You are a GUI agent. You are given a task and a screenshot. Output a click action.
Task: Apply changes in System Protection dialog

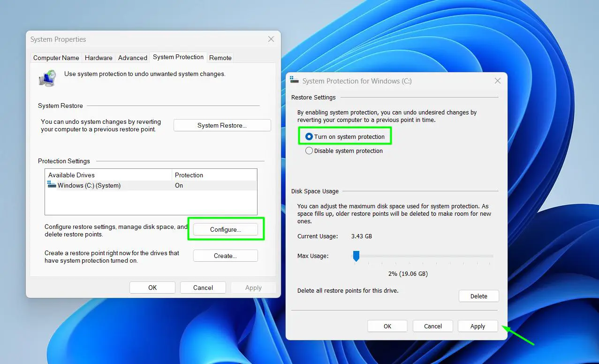pos(478,326)
